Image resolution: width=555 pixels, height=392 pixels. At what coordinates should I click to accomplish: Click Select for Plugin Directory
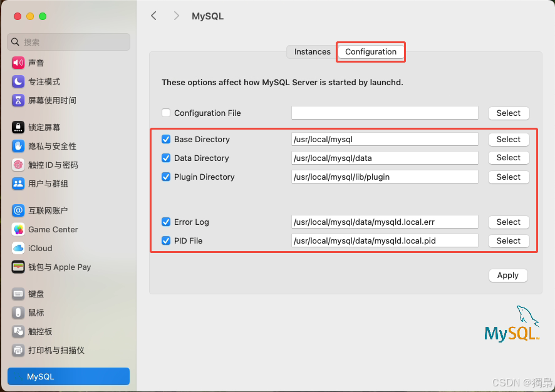coord(509,177)
